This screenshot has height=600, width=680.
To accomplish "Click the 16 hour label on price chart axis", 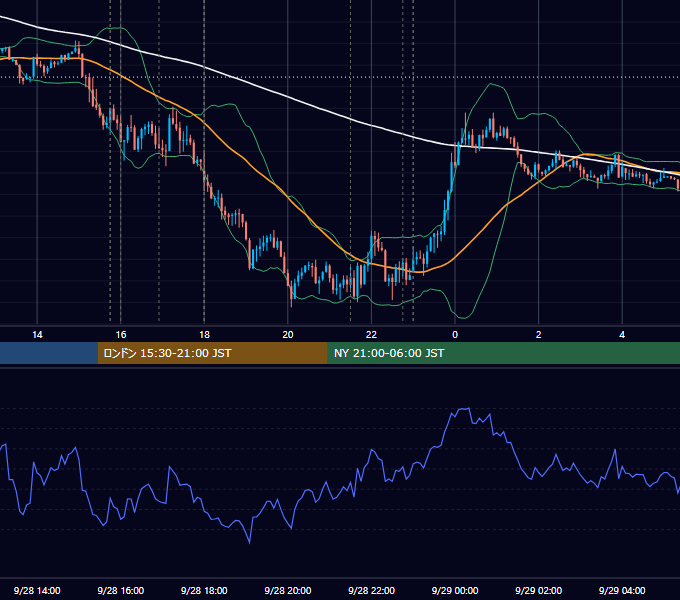I will click(x=121, y=335).
